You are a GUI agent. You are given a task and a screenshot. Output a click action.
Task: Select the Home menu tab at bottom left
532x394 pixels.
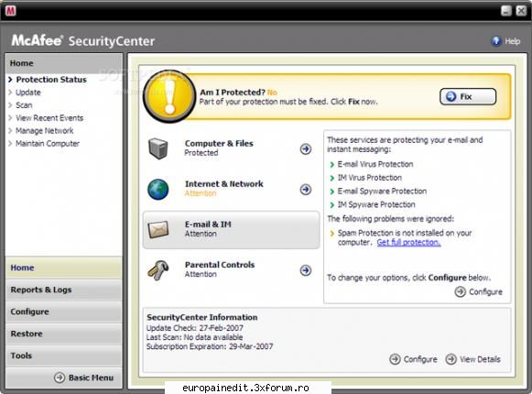[64, 268]
